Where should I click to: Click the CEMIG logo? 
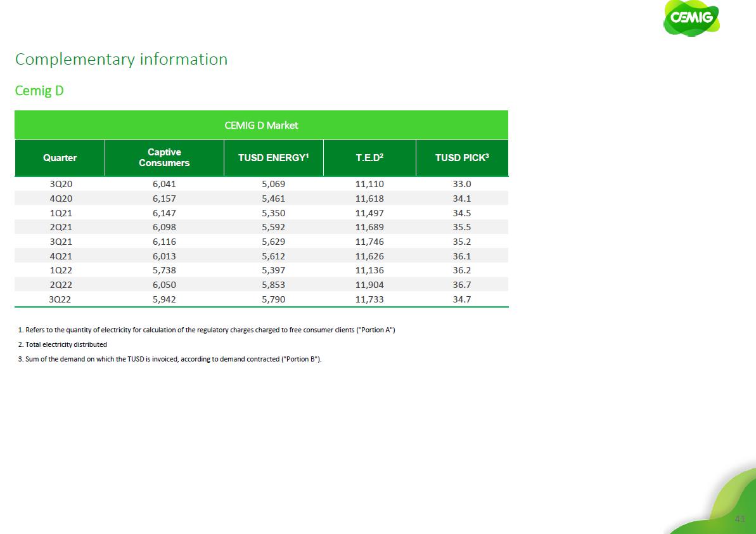[691, 19]
